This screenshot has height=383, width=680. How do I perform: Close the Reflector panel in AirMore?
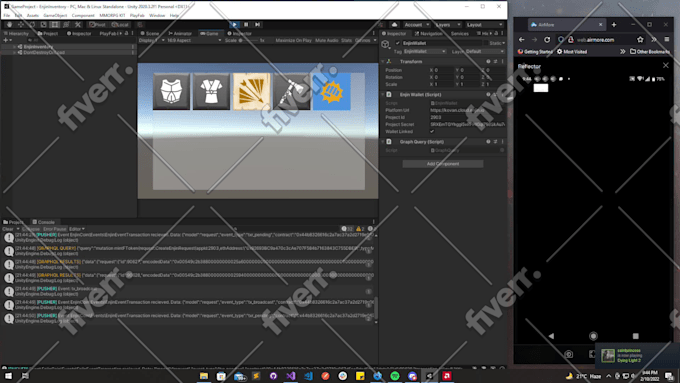[666, 65]
